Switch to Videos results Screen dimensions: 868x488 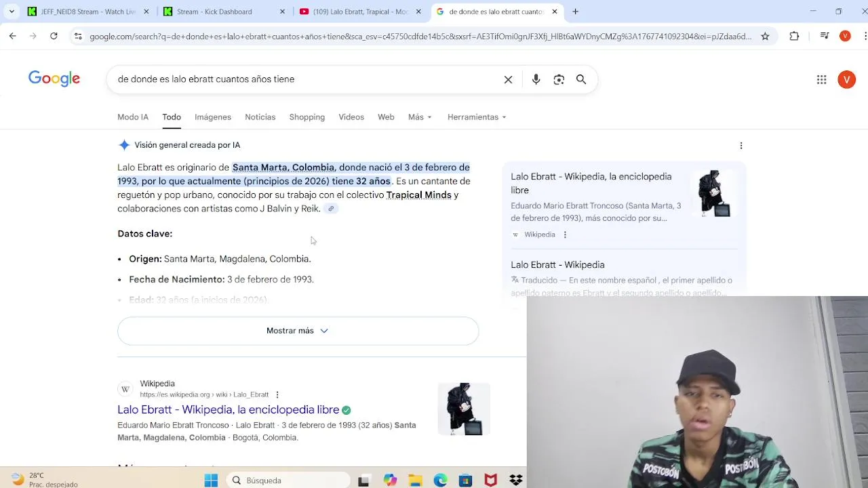pos(351,117)
